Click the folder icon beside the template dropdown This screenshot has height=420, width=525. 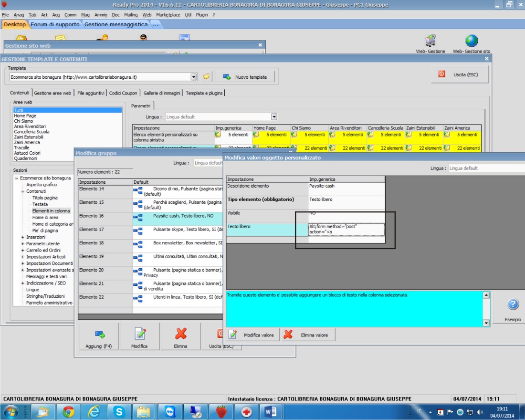(x=206, y=77)
